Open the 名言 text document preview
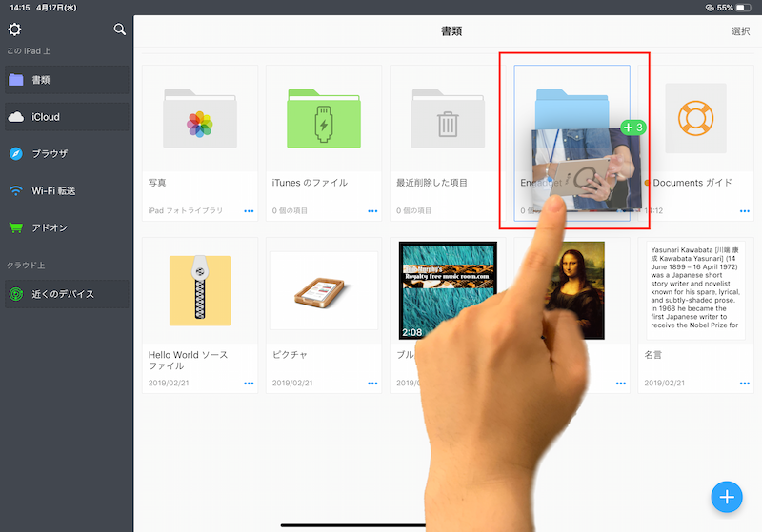The height and width of the screenshot is (532, 762). [x=695, y=290]
